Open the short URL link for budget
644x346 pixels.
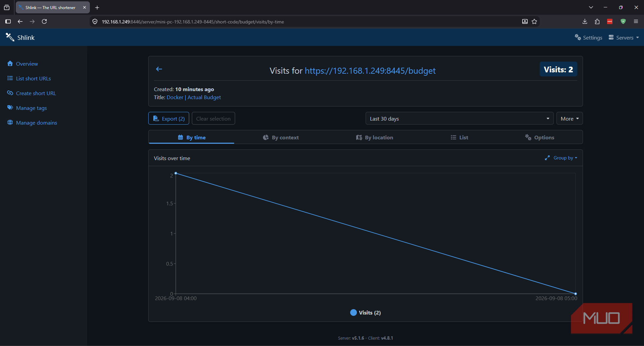370,71
